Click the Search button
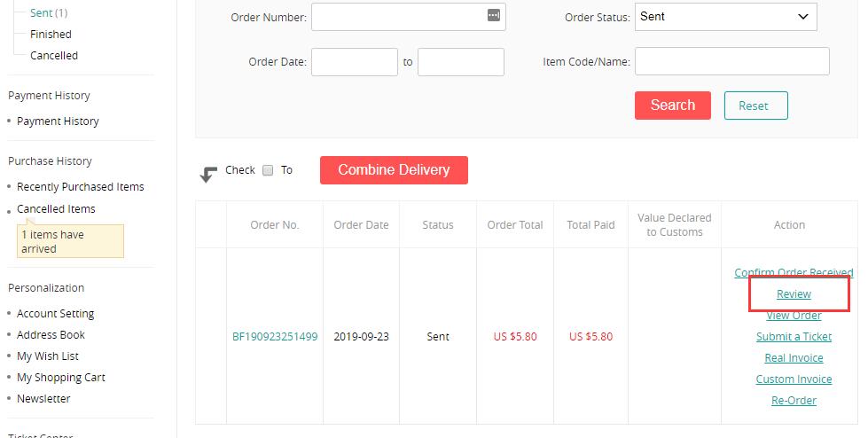Viewport: 868px width, 438px height. 673,106
